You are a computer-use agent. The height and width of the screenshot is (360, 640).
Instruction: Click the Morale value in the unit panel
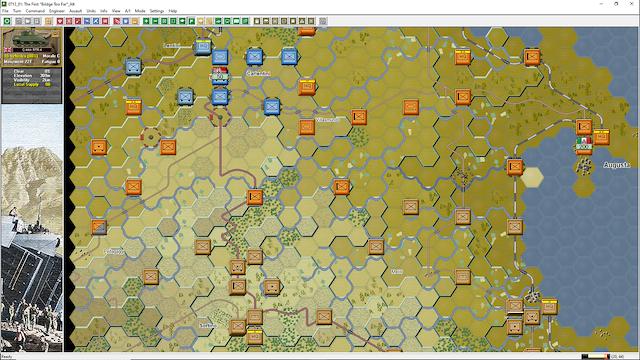tap(51, 56)
